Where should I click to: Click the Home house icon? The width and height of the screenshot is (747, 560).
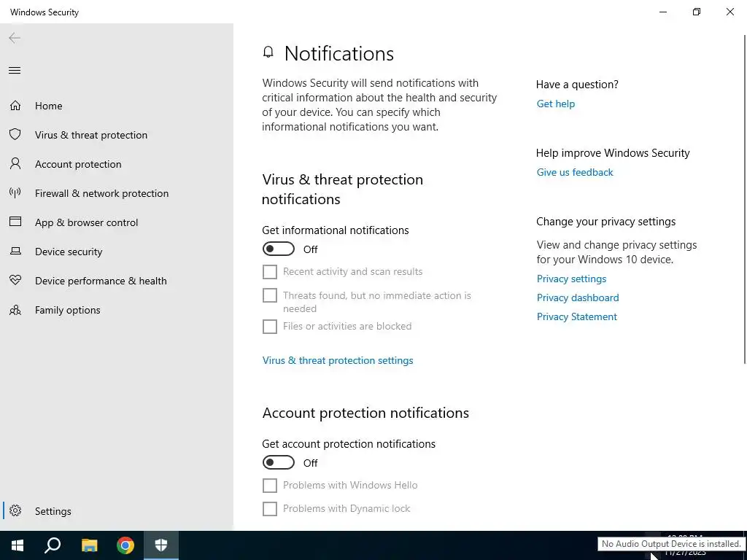[15, 105]
